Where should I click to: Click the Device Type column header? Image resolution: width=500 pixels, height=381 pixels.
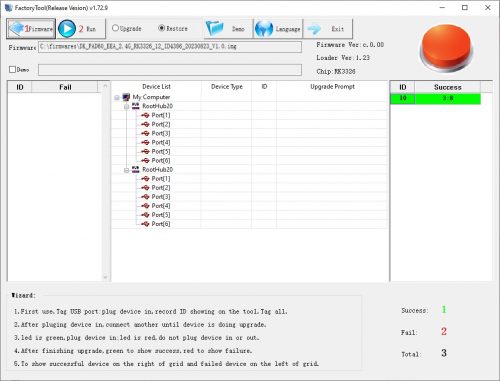[x=227, y=87]
